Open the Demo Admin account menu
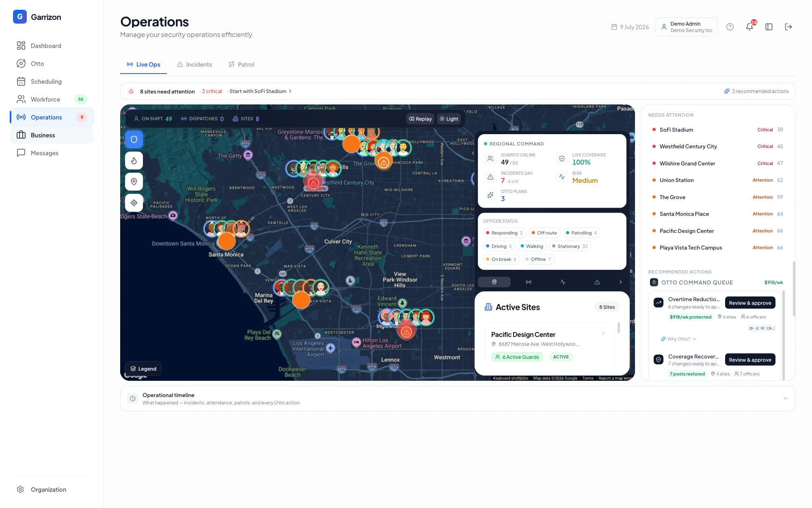The width and height of the screenshot is (812, 508). (x=687, y=27)
